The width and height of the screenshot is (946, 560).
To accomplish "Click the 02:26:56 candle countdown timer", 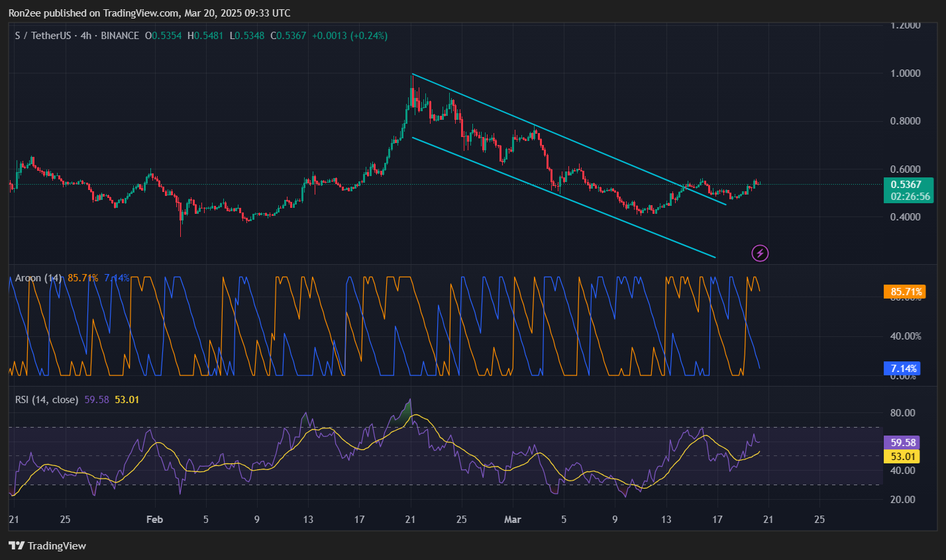I will (910, 197).
